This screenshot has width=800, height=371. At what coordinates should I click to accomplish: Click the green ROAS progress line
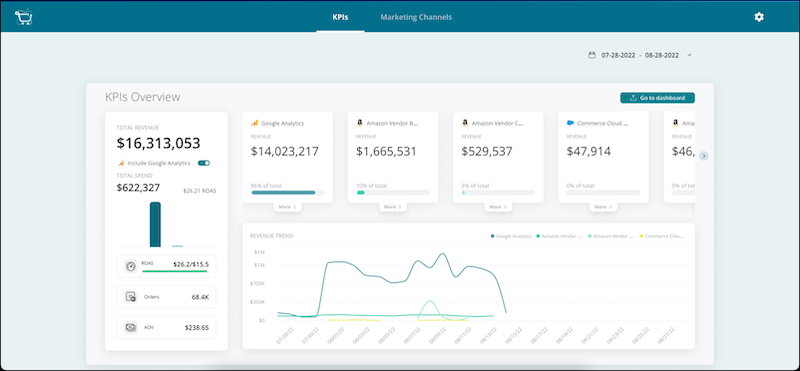pyautogui.click(x=174, y=271)
